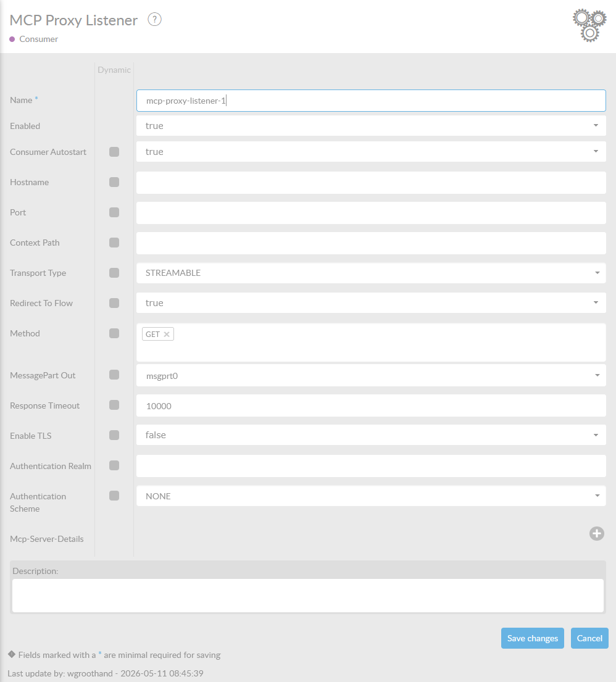The width and height of the screenshot is (616, 682).
Task: Open the Redirect To Flow dropdown
Action: click(x=371, y=302)
